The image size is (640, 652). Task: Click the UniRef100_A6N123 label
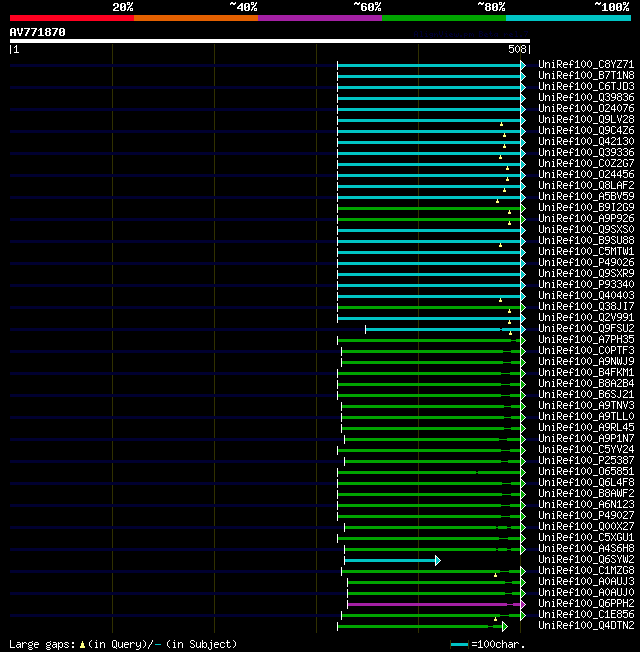(x=586, y=505)
